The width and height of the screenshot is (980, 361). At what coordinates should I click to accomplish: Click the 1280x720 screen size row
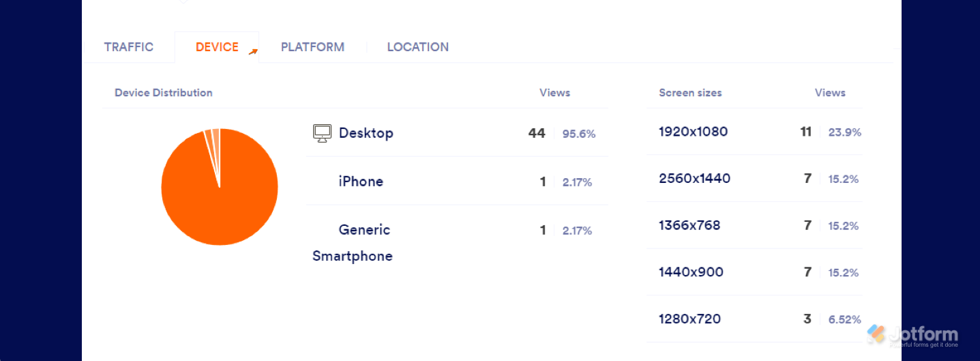pyautogui.click(x=689, y=319)
